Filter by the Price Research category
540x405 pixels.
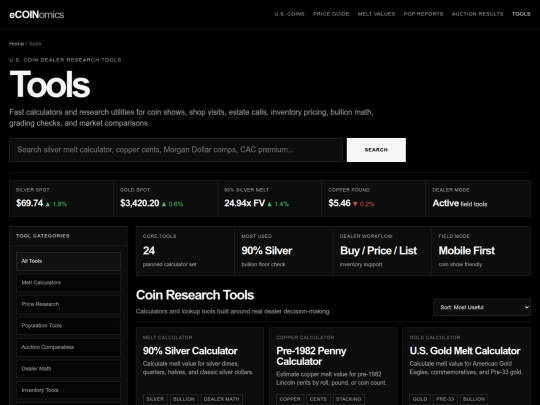point(69,304)
